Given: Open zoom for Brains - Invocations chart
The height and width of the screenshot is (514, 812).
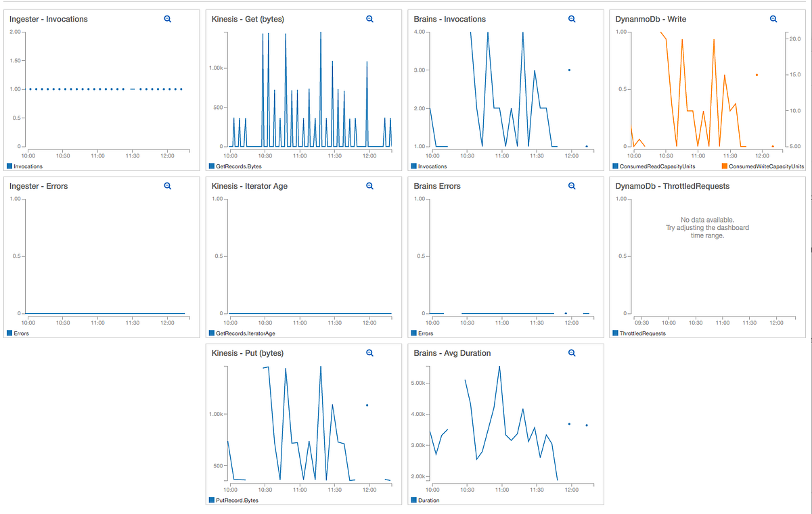Looking at the screenshot, I should (x=572, y=20).
